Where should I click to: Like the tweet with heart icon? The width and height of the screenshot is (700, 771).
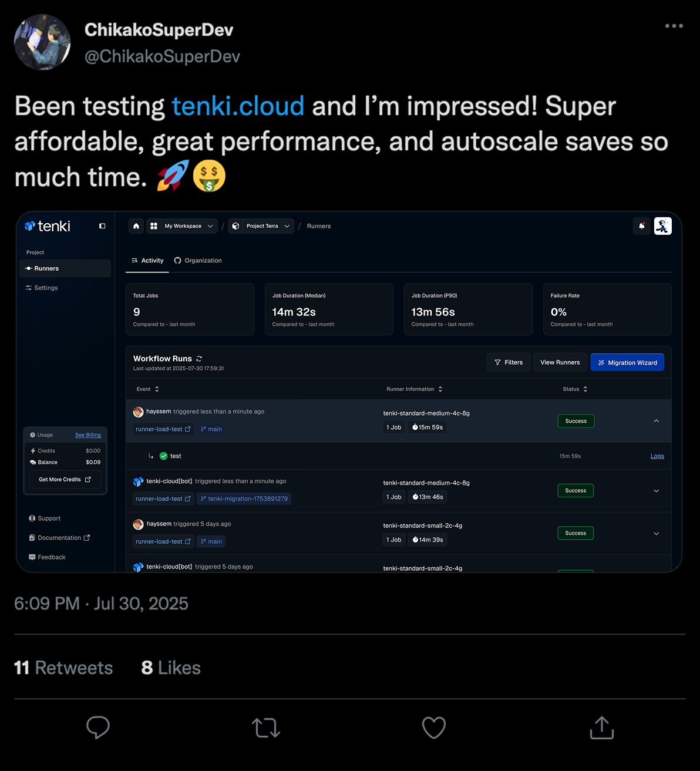434,728
